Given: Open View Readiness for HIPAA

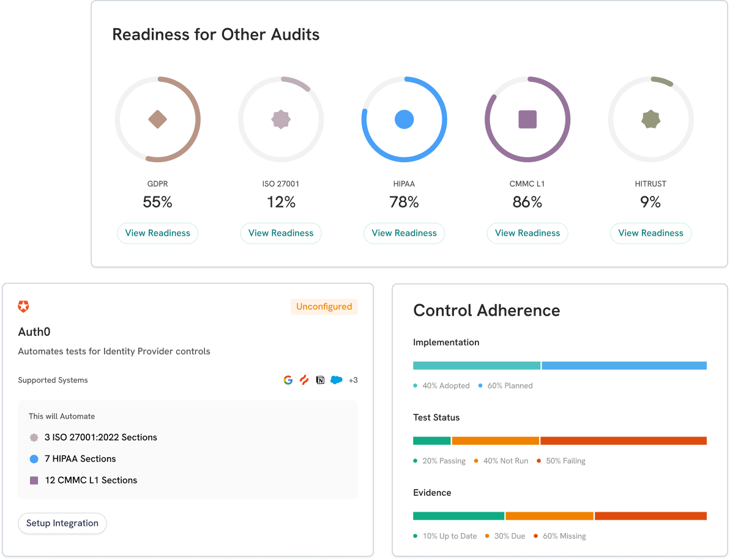Looking at the screenshot, I should 404,233.
